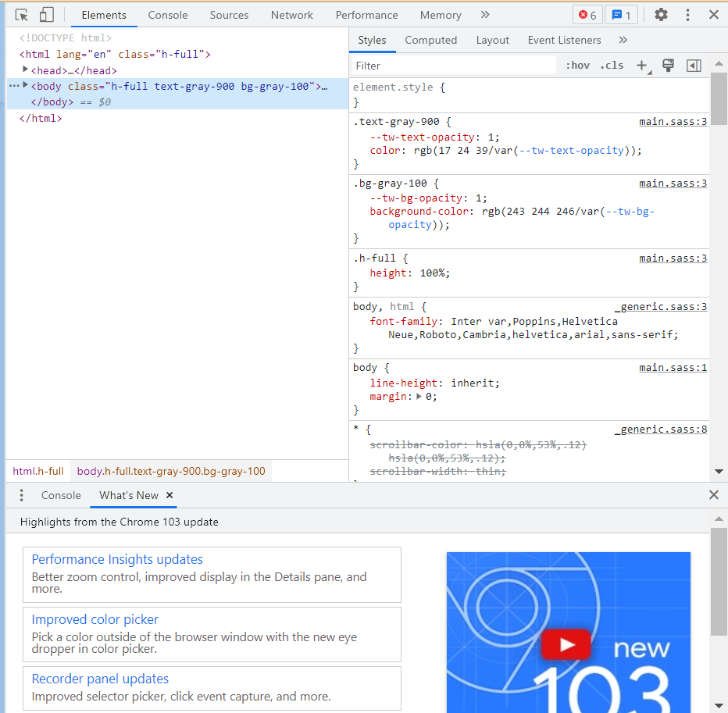Activate the inspect element picker icon
Viewport: 728px width, 713px height.
tap(22, 15)
